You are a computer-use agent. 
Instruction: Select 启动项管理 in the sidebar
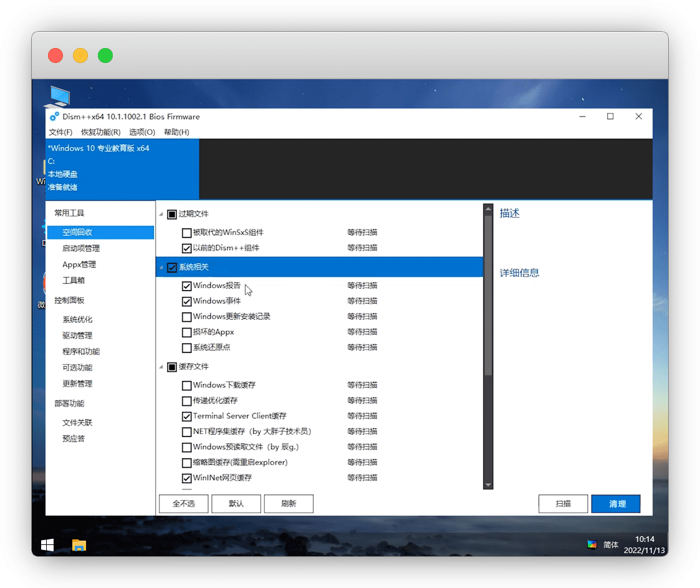point(81,248)
